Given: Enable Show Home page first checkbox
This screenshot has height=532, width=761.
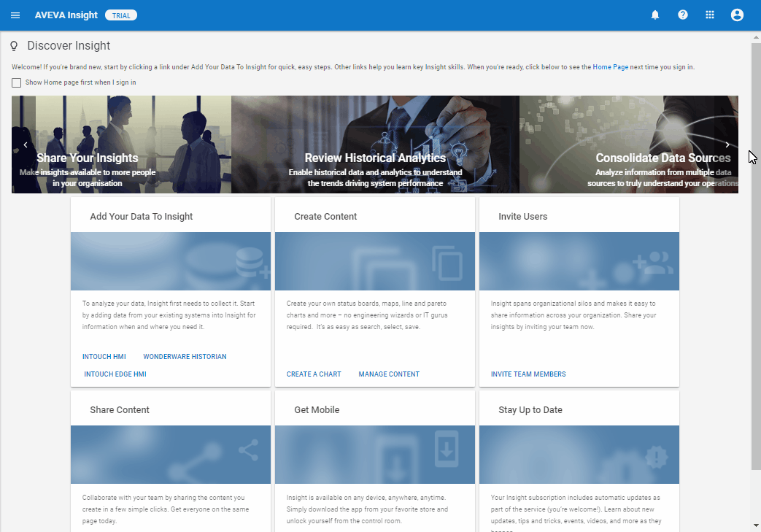Looking at the screenshot, I should coord(17,82).
